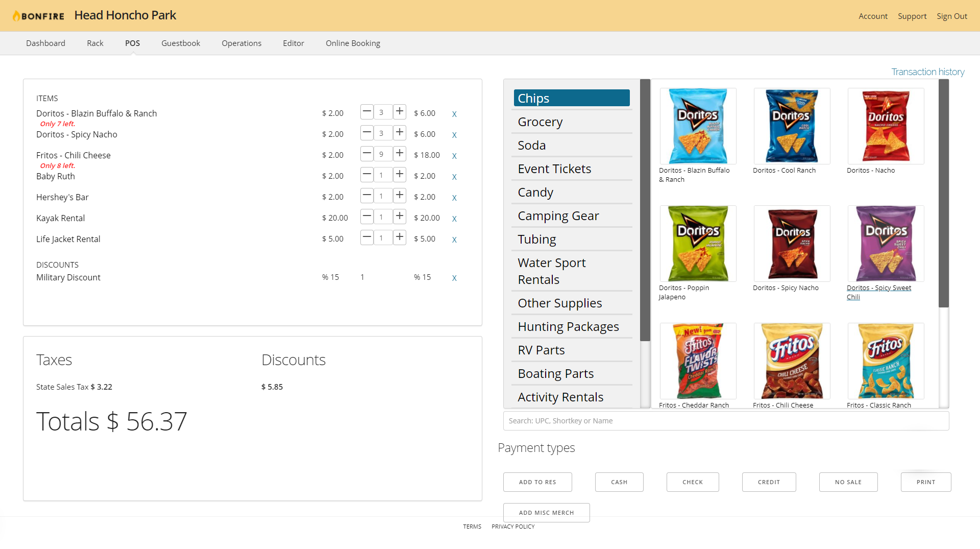This screenshot has width=980, height=549.
Task: Remove Doritos Blazin Buffalo & Ranch from items
Action: 454,114
